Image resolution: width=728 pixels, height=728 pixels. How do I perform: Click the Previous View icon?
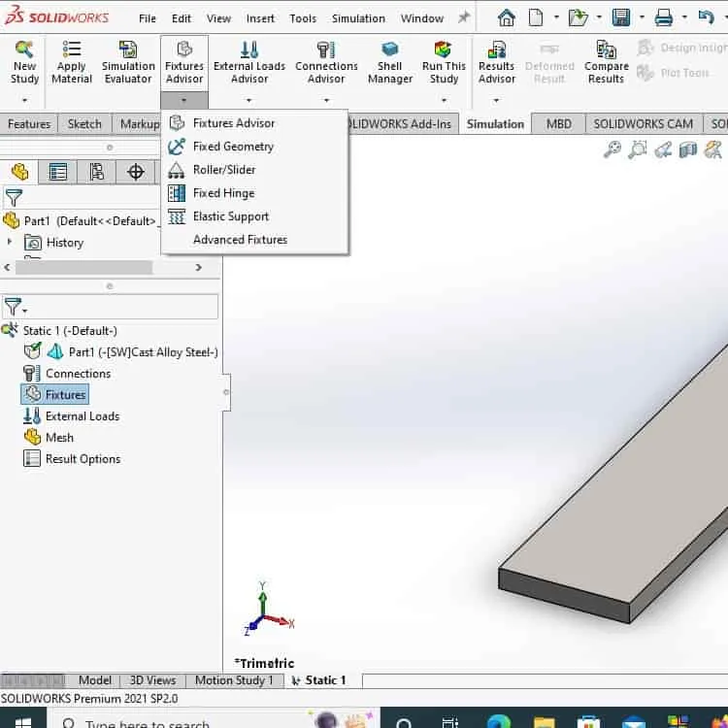pos(663,149)
